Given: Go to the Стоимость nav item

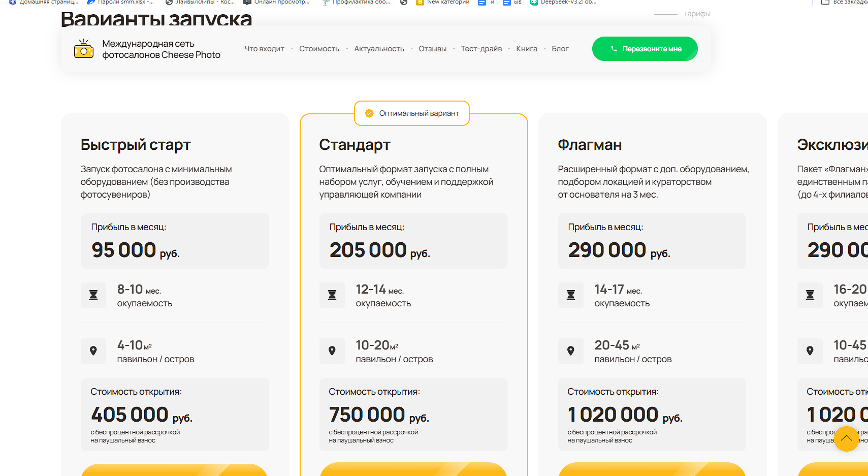Looking at the screenshot, I should pyautogui.click(x=319, y=49).
